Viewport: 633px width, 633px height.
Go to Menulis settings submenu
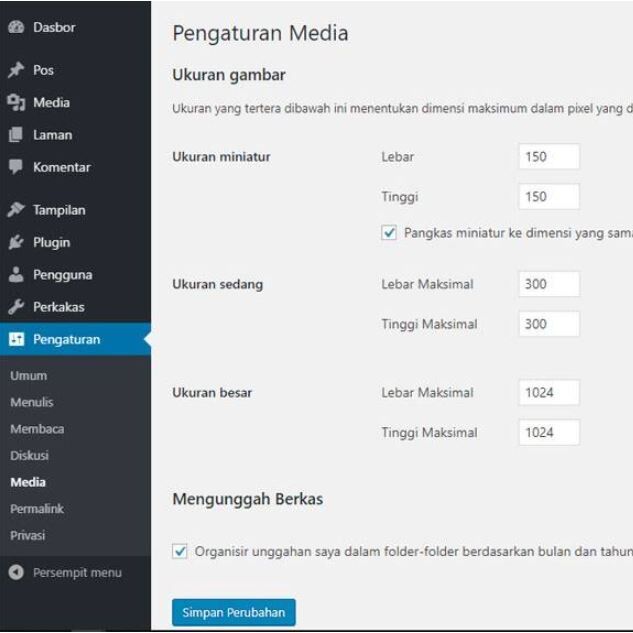tap(32, 402)
